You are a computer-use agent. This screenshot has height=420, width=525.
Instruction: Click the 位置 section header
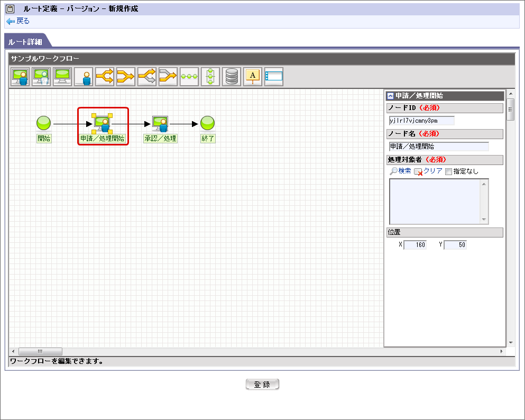pos(445,232)
